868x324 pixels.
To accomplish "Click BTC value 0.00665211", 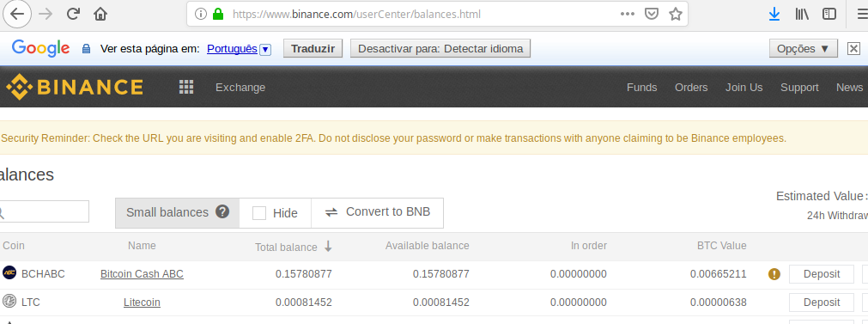I will (718, 273).
